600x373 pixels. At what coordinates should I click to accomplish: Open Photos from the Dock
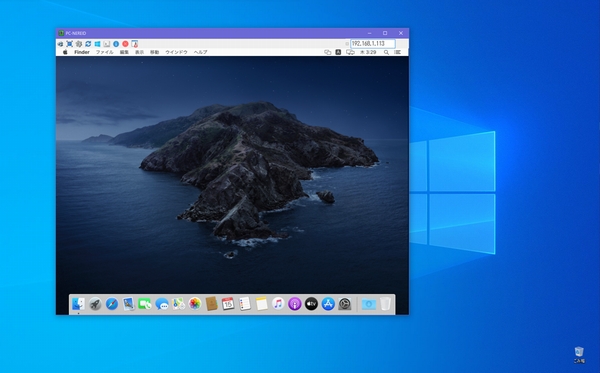coord(195,304)
